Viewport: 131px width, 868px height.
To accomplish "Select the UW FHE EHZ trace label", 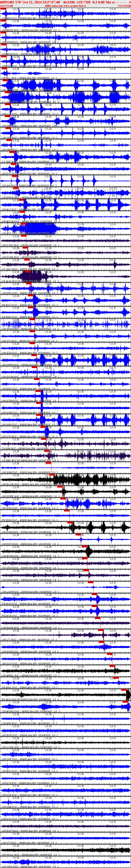I will (x=30, y=795).
